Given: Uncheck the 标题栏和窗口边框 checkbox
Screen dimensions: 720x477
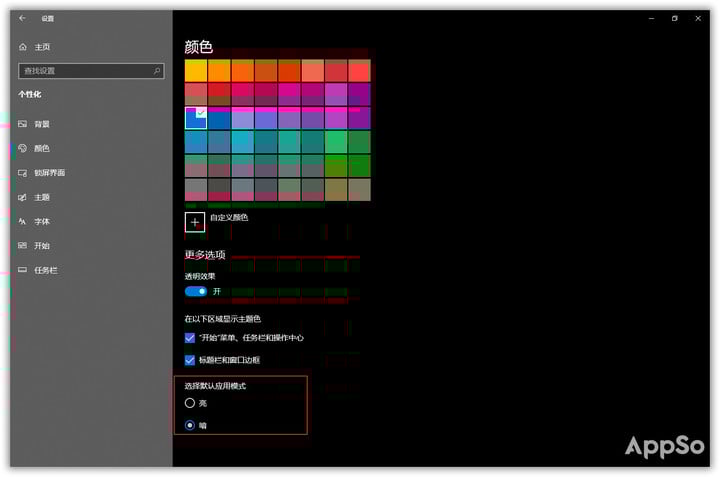Looking at the screenshot, I should [x=190, y=360].
